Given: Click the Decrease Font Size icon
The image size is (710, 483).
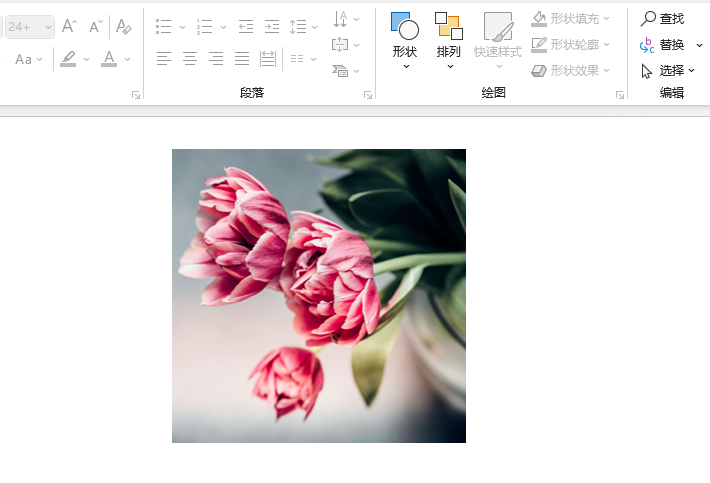Looking at the screenshot, I should 96,26.
